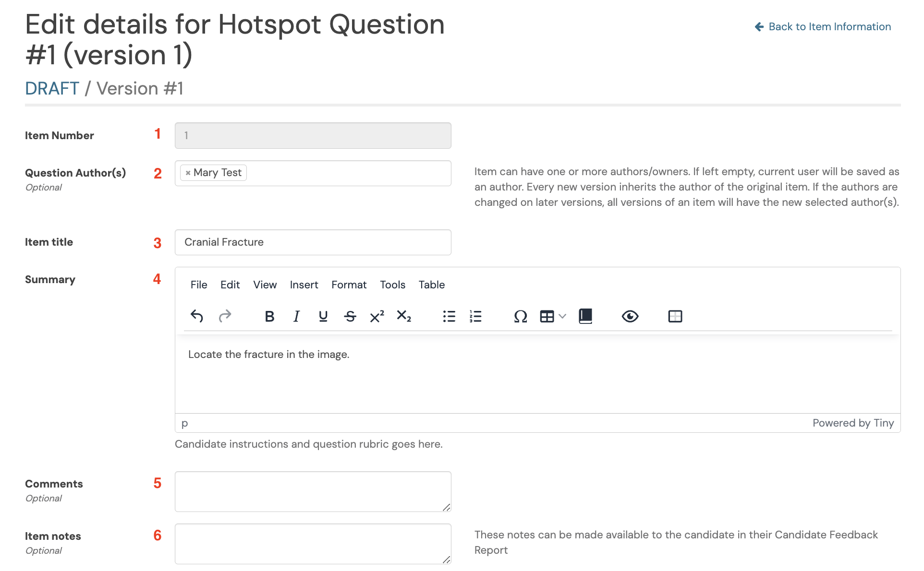Click the Table icon in toolbar
Viewport: 924px width, 571px height.
point(547,316)
